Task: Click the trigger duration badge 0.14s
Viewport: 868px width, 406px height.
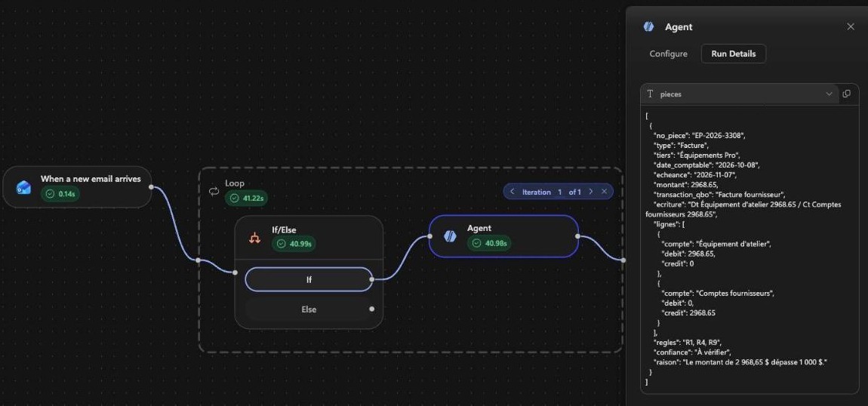Action: pyautogui.click(x=60, y=194)
